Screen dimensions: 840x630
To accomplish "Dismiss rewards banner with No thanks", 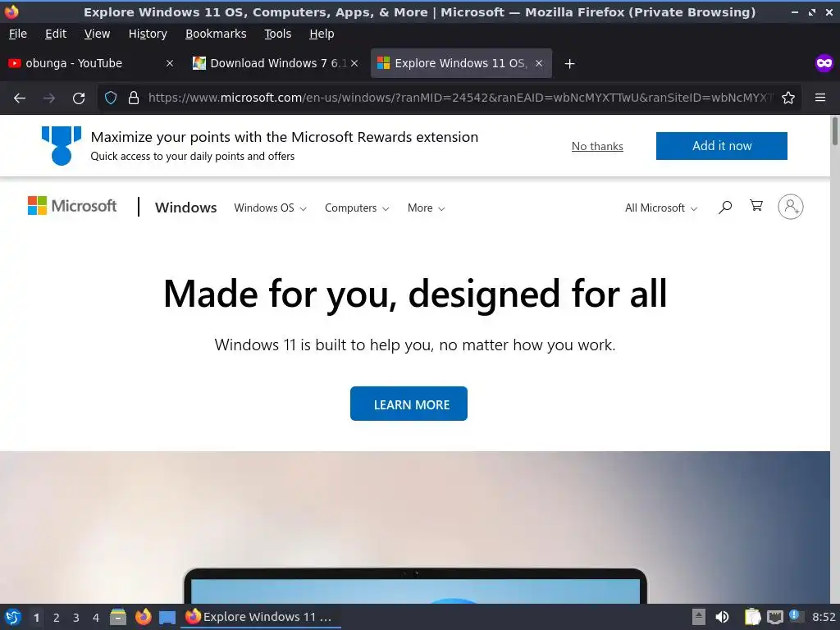I will tap(597, 146).
